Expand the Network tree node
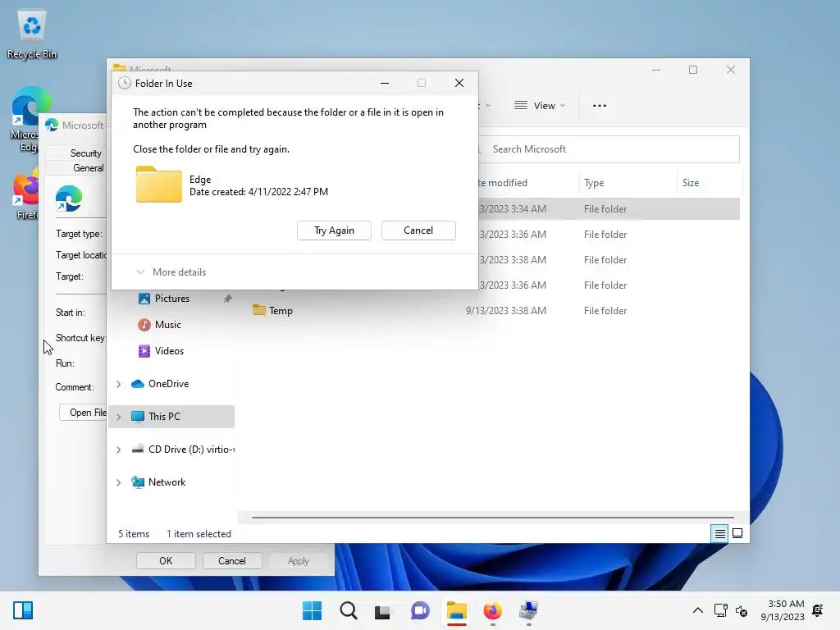Screen dimensions: 840x630 coord(118,482)
